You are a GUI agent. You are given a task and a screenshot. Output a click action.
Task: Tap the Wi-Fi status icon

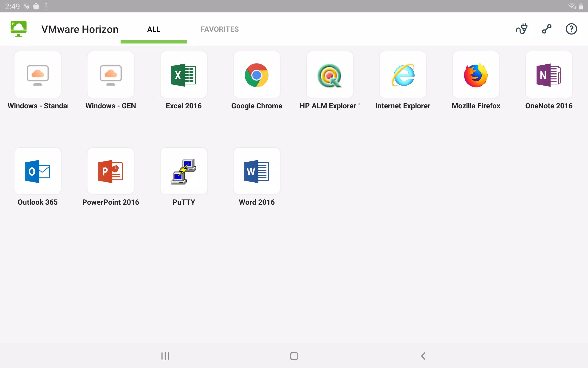(572, 6)
